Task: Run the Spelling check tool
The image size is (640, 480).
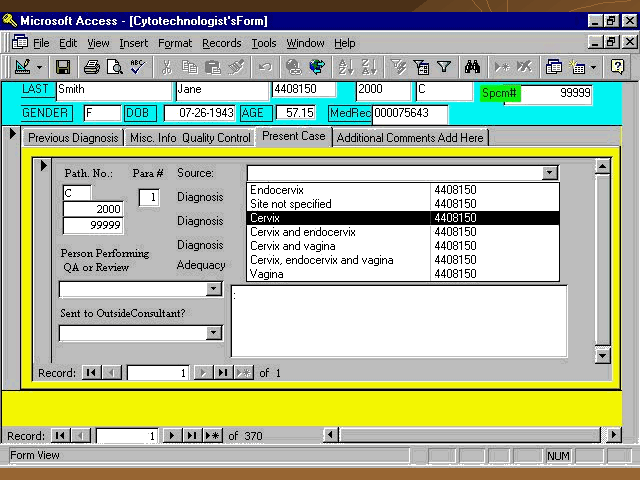Action: coord(137,67)
